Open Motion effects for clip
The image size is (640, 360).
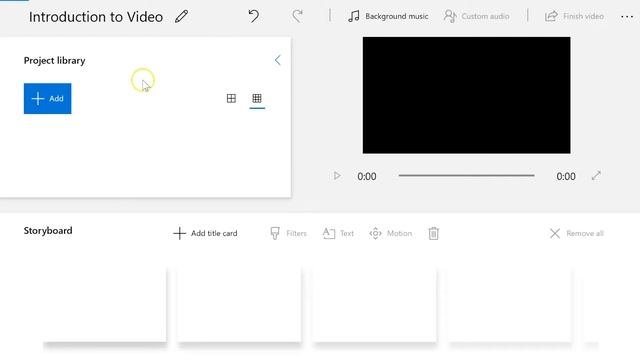[x=390, y=233]
